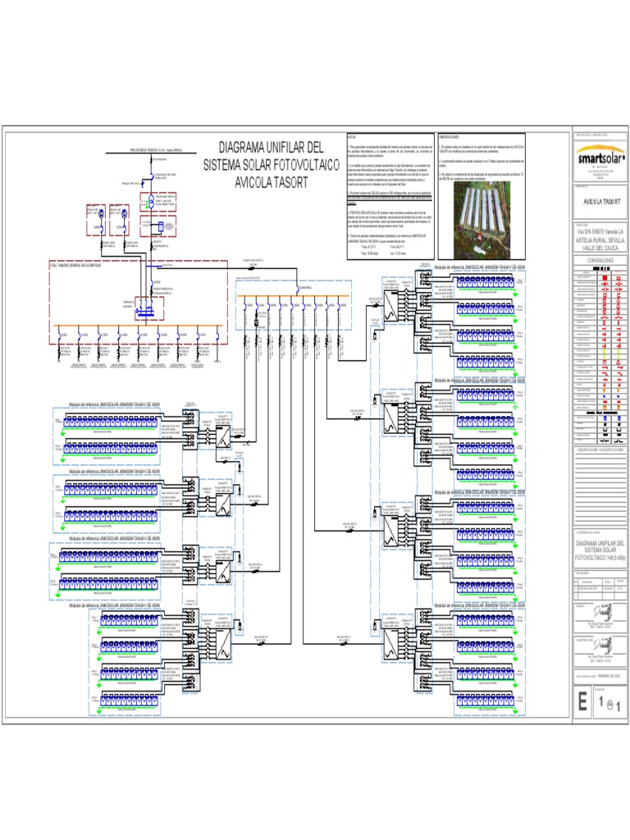
Task: Click the address text 'ASTELIA RURAL, SEVILLA, VALLE DEL CAUCA'
Action: click(600, 244)
